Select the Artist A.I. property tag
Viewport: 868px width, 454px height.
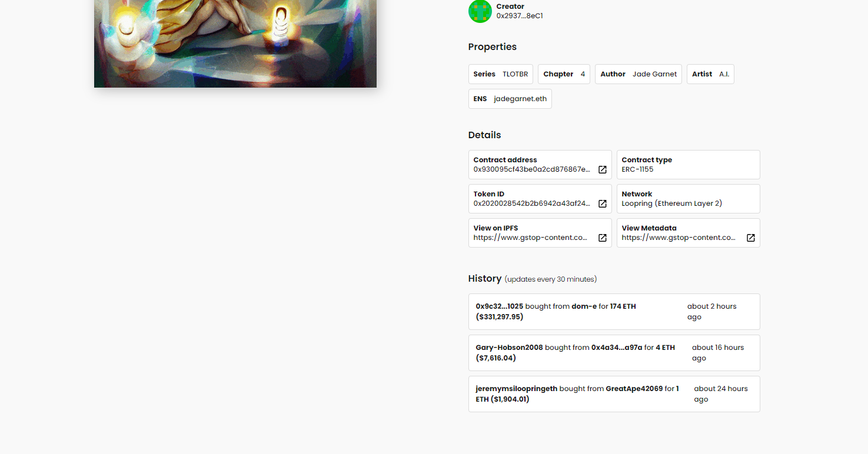point(710,74)
